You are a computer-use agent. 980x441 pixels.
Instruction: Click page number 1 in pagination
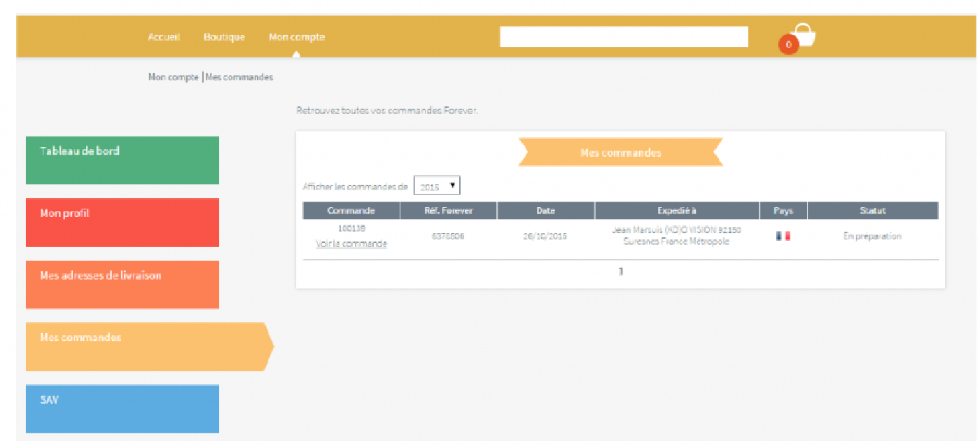[620, 272]
